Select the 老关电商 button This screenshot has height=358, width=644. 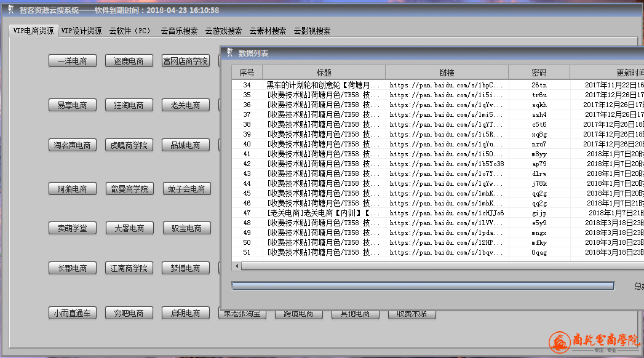(186, 105)
